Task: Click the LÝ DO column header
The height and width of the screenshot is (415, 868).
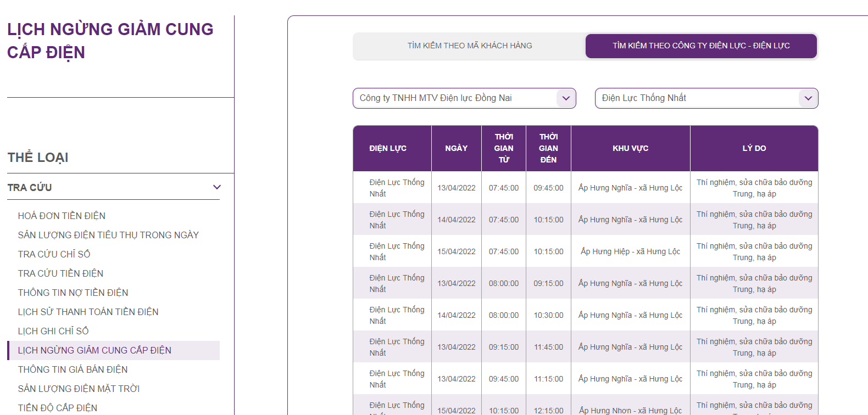Action: tap(754, 148)
